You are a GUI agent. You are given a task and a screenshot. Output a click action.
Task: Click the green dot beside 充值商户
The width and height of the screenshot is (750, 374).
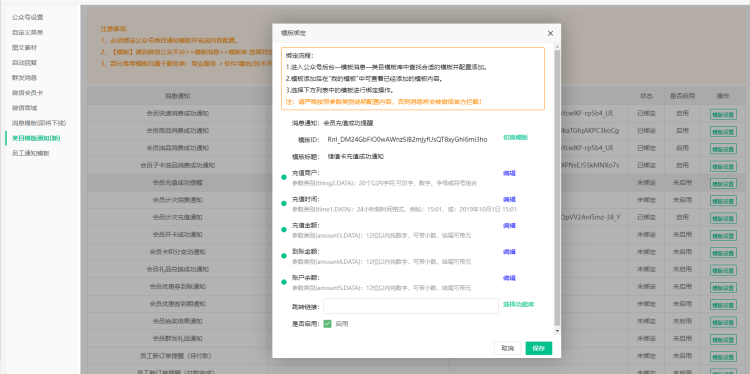coord(284,177)
